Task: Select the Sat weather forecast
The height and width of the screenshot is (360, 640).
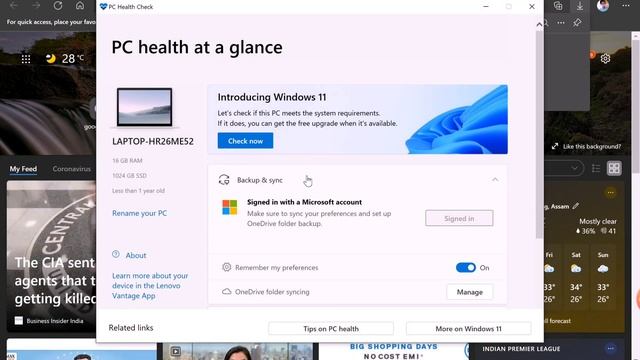Action: [x=576, y=277]
